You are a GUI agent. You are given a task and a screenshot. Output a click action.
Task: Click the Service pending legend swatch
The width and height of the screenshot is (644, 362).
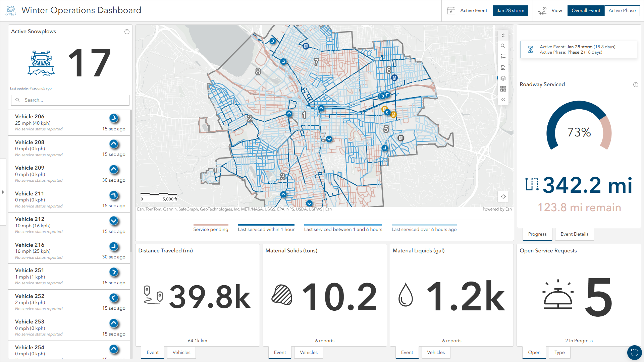click(x=211, y=225)
